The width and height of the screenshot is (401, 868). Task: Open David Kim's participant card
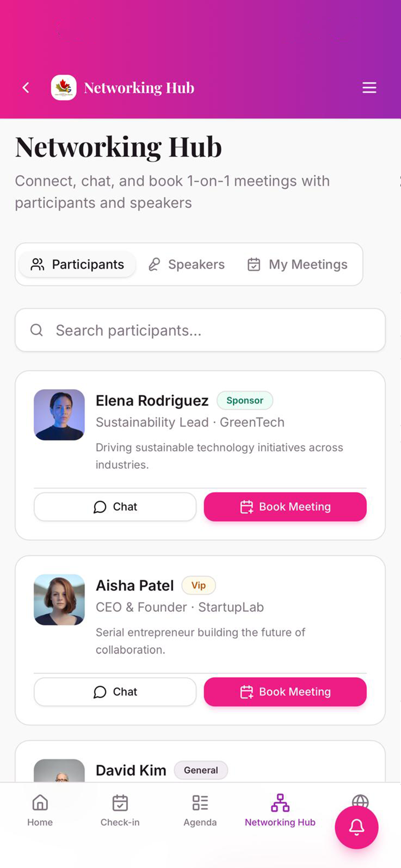[x=200, y=762]
